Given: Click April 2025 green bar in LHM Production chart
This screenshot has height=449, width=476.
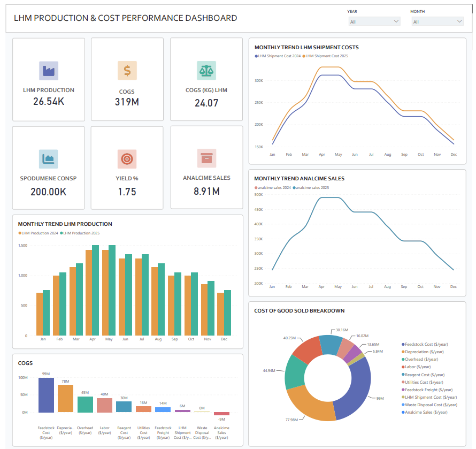Looking at the screenshot, I should coord(95,291).
